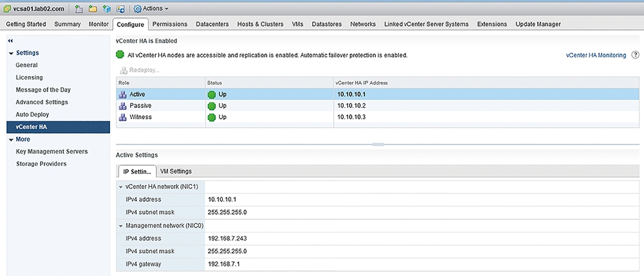Click the vcsa01.lab02.com object name
This screenshot has height=276, width=644.
(37, 8)
